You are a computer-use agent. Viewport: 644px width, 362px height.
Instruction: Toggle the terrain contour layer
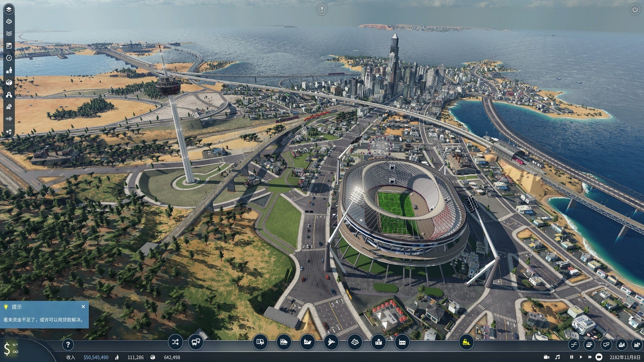[x=9, y=21]
